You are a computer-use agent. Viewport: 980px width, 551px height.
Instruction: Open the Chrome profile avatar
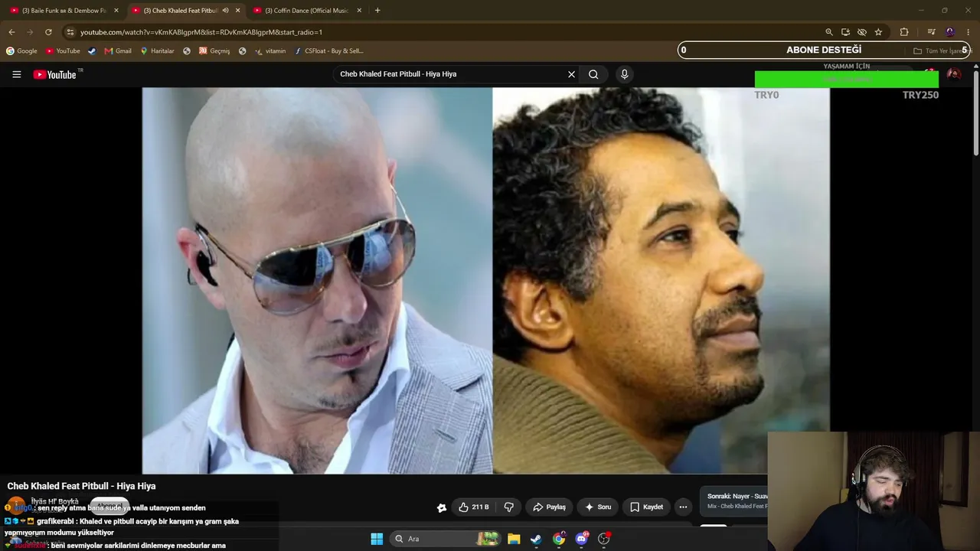(950, 32)
